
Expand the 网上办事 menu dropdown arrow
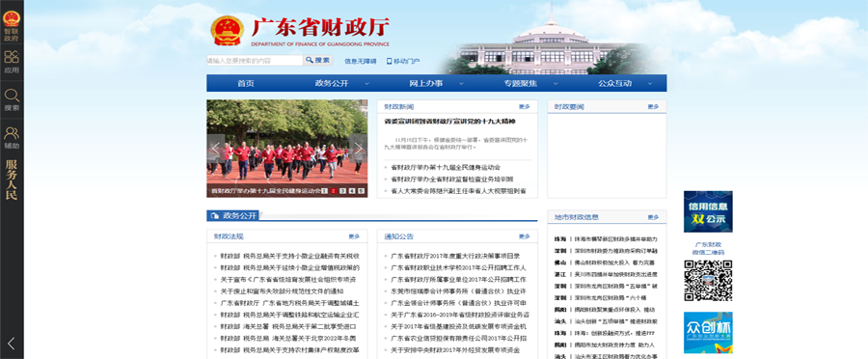tap(461, 84)
